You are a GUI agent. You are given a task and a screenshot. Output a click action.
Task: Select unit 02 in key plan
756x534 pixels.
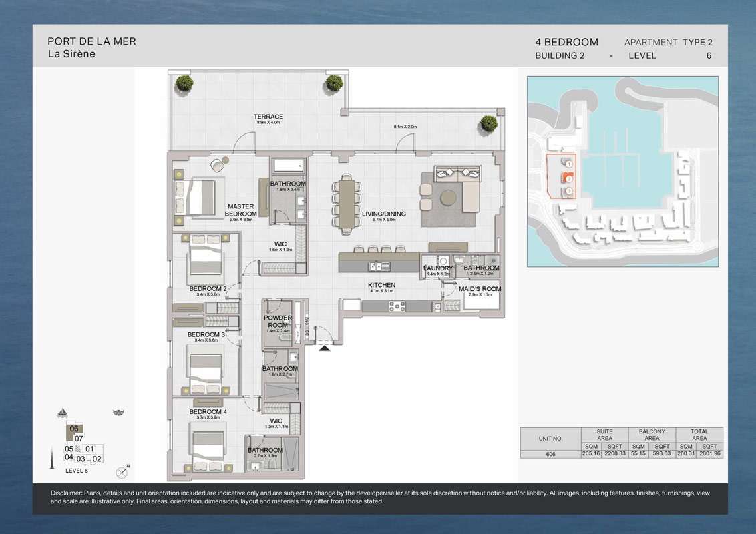tap(97, 459)
